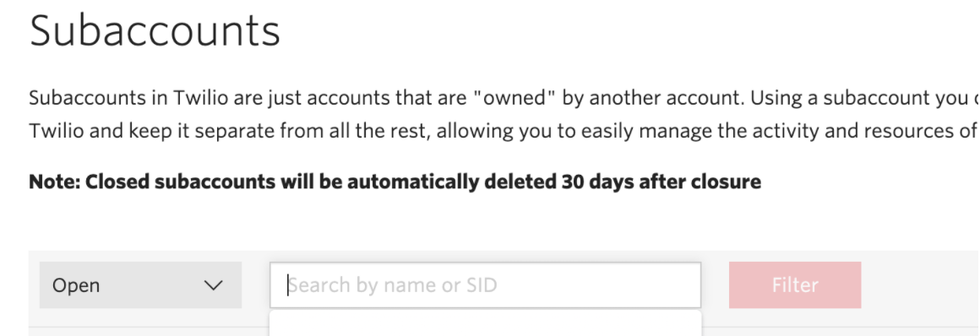Select the 'Open' label in the status combo box
Image resolution: width=980 pixels, height=336 pixels.
coord(76,285)
